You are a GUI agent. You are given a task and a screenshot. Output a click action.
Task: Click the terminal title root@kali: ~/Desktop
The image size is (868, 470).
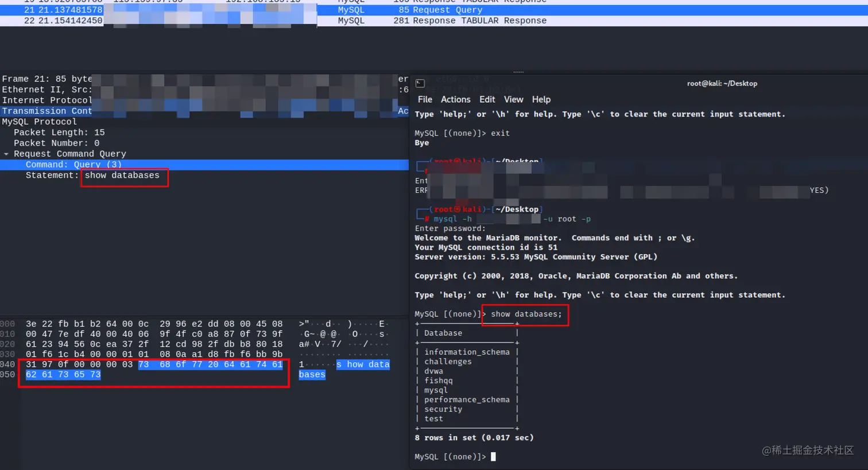point(722,83)
